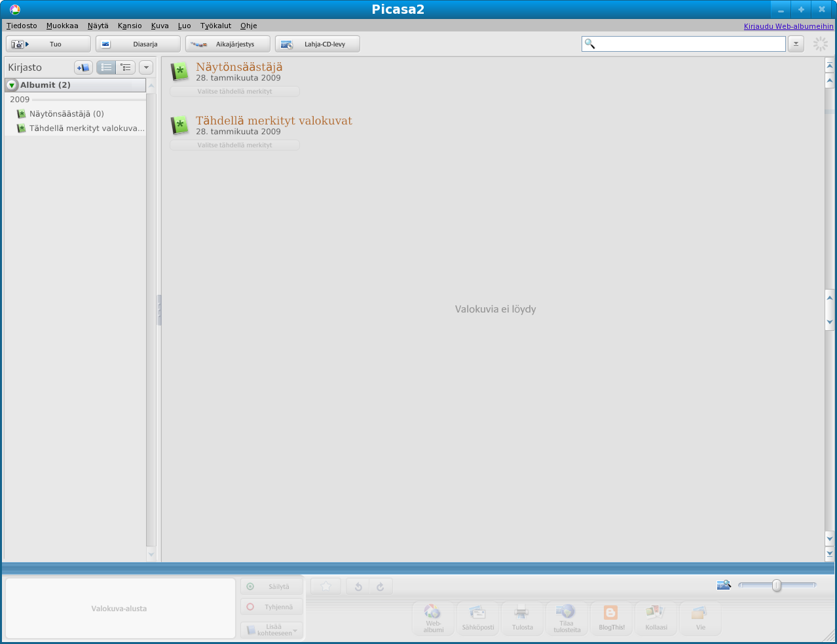Rotate the photo clockwise

[381, 586]
